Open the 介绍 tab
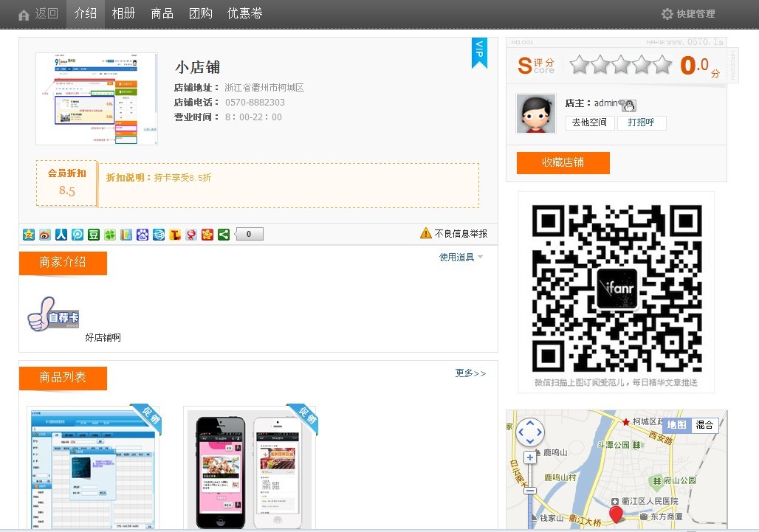Image resolution: width=759 pixels, height=532 pixels. [85, 13]
